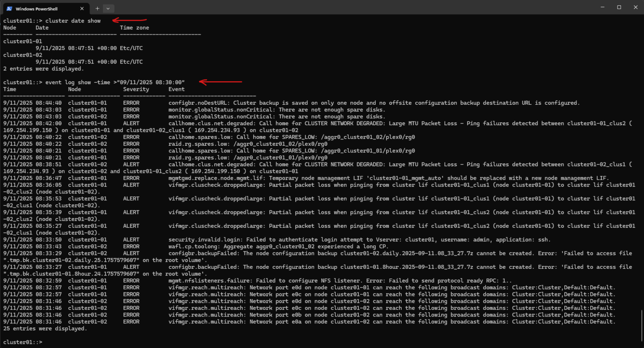This screenshot has width=644, height=348.
Task: Open a new terminal tab with the plus icon
Action: [97, 8]
